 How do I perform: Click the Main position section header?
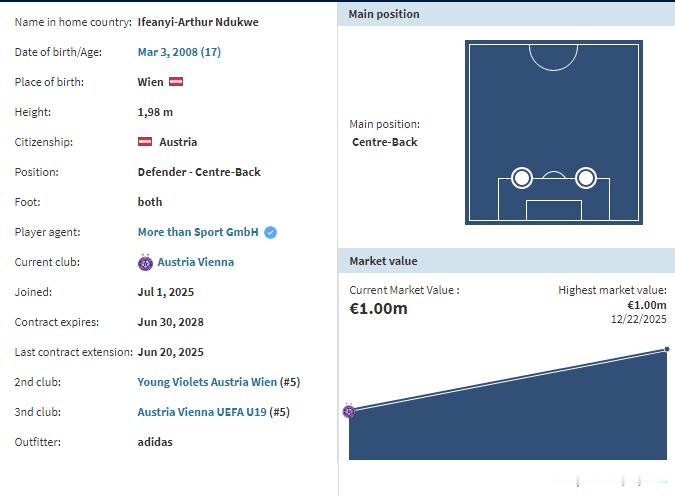384,14
